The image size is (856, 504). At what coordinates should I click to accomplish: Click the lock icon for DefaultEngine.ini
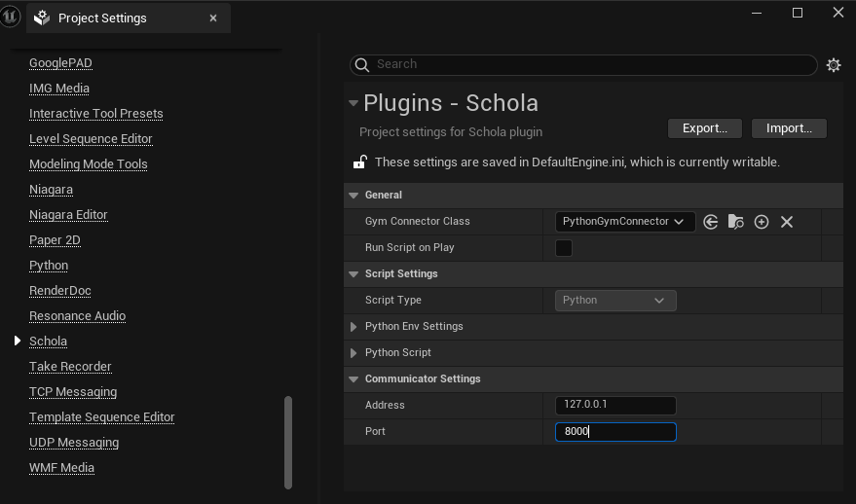click(x=360, y=162)
